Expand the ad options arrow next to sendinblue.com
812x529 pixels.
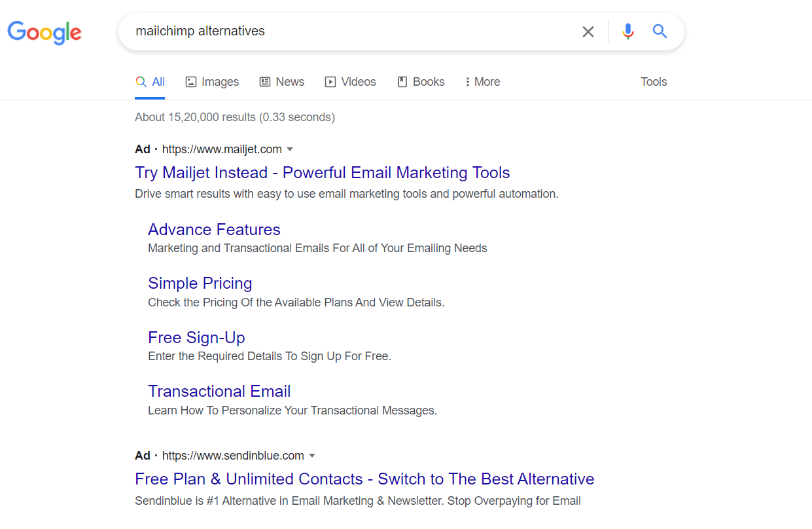click(x=312, y=456)
